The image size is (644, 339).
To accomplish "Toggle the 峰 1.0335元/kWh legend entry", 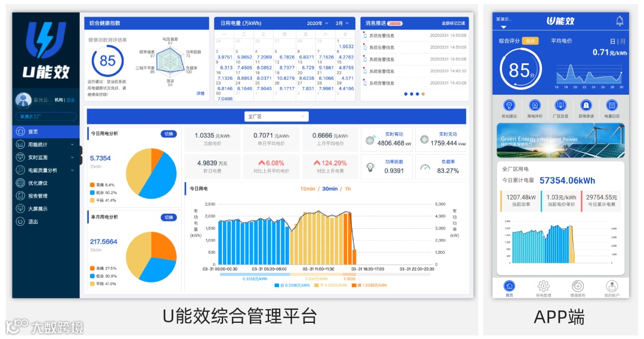I will pos(369,285).
